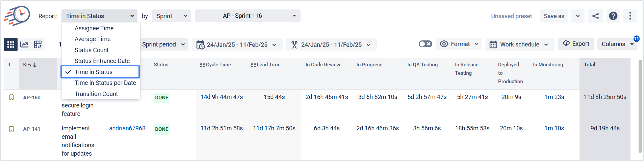Click the bookmark icon beside AP-150
The height and width of the screenshot is (161, 644).
coord(11,97)
